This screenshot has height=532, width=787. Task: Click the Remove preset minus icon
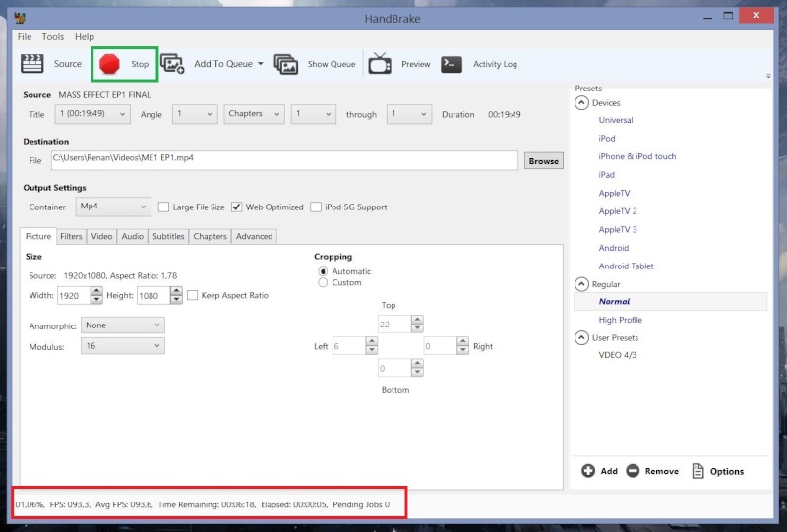pyautogui.click(x=633, y=471)
